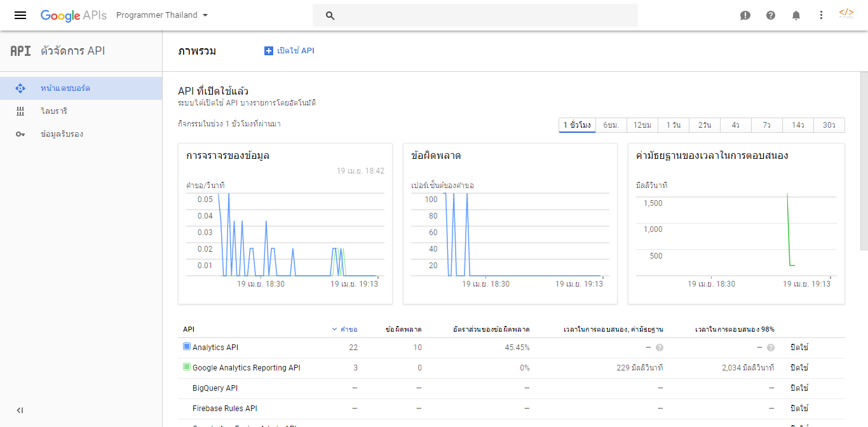Click ปิดใช้ for Firebase Rules API
This screenshot has height=427, width=868.
point(799,409)
